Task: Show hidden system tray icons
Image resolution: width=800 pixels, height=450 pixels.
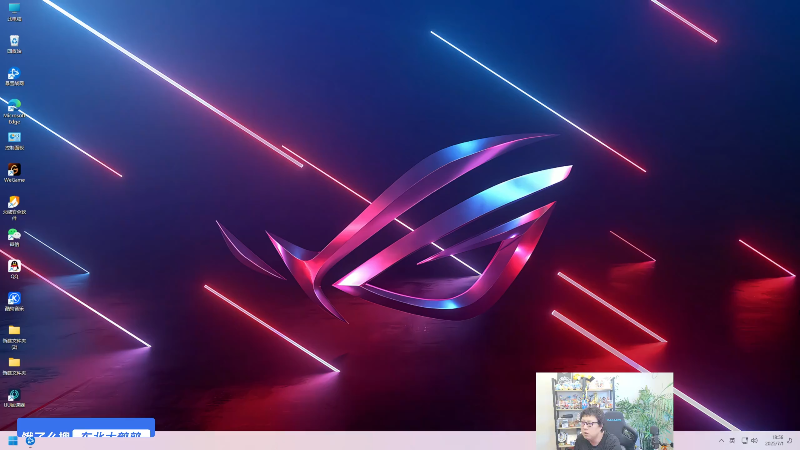Action: [x=721, y=441]
